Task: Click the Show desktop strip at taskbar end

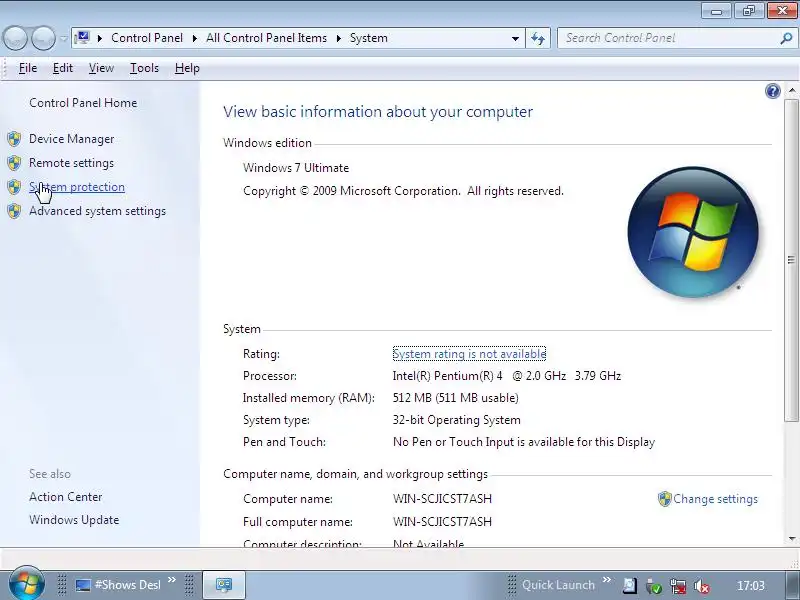Action: (791, 585)
